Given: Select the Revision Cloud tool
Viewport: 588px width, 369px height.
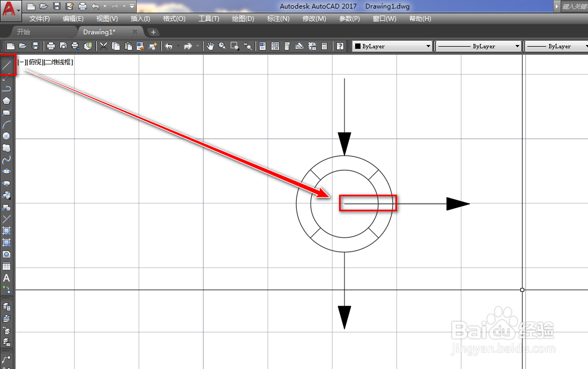Looking at the screenshot, I should tap(6, 147).
